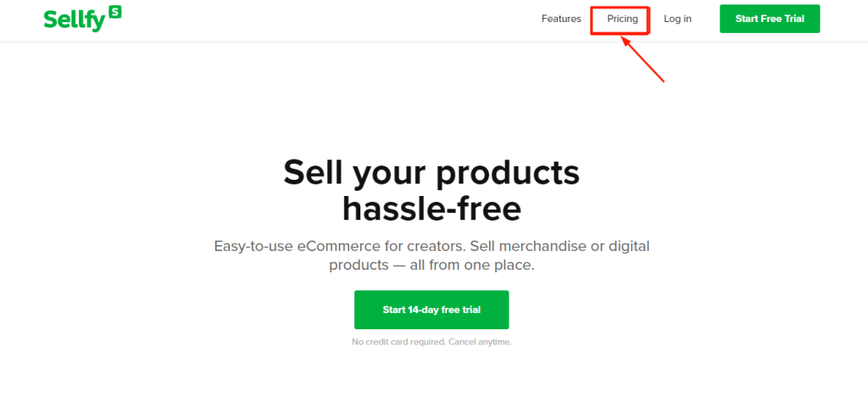The height and width of the screenshot is (414, 868).
Task: Click the "hassle-free" headline line
Action: pos(431,210)
